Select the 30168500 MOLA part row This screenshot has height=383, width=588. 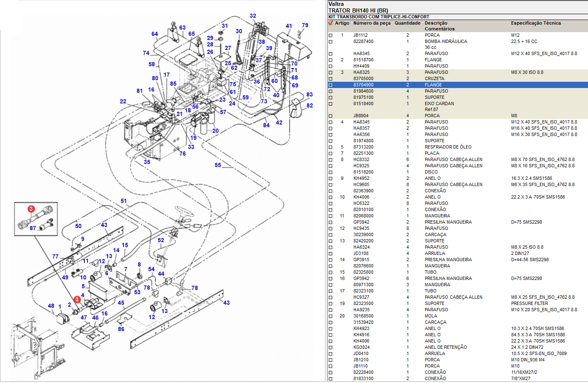(x=363, y=316)
